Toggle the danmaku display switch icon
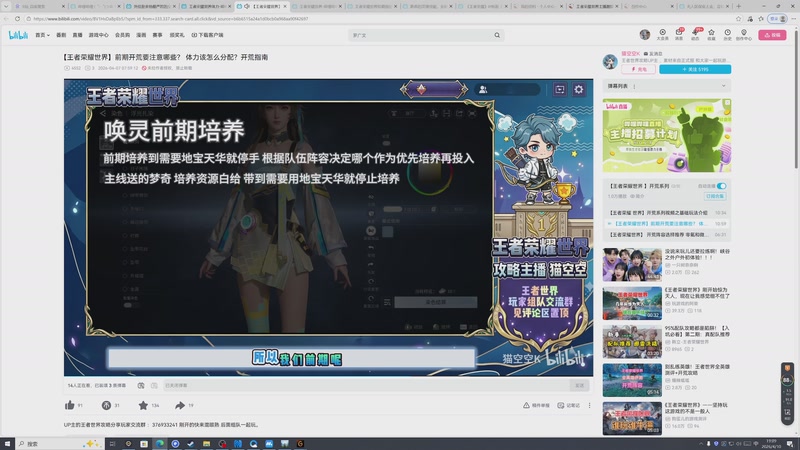 point(141,386)
